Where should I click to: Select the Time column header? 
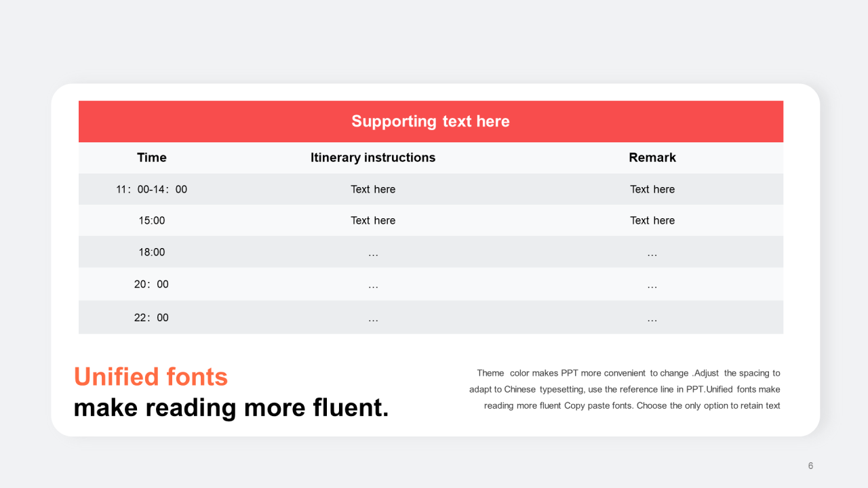click(x=152, y=157)
